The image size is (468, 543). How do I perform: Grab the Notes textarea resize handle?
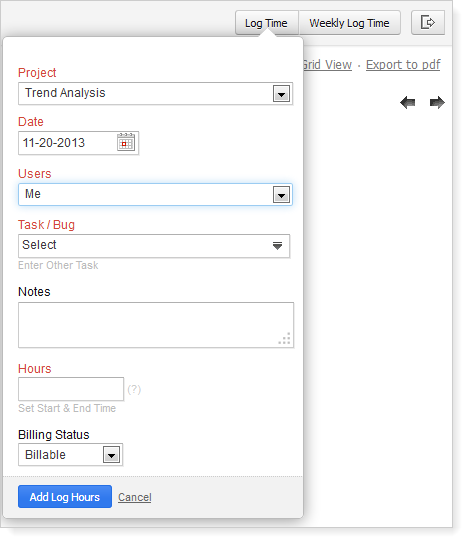[285, 338]
